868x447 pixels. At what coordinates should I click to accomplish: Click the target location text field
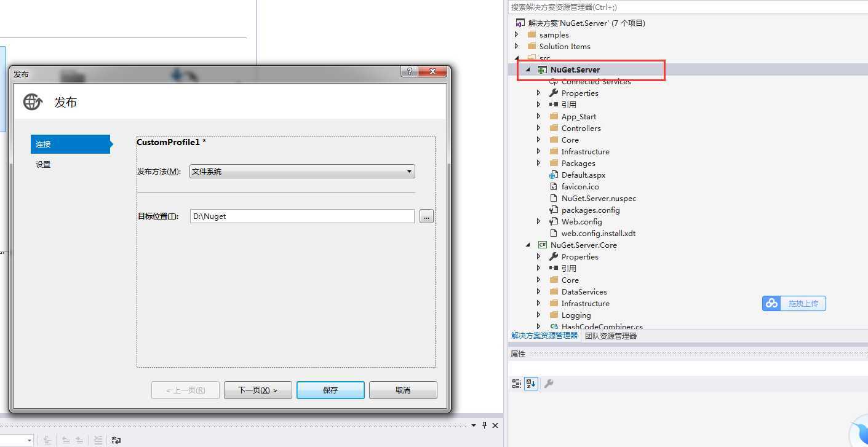tap(302, 216)
